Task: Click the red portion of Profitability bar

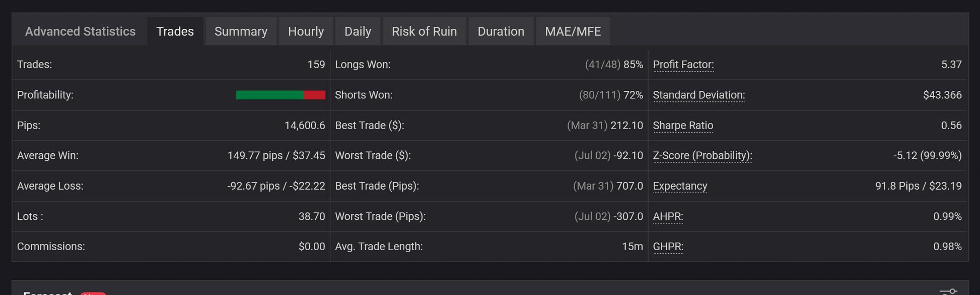Action: pos(315,95)
